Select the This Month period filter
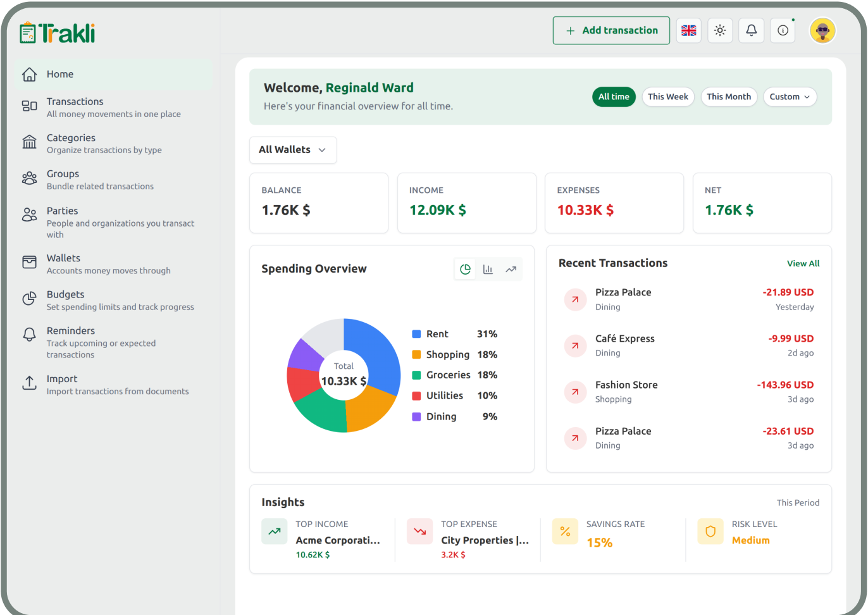This screenshot has height=615, width=868. click(728, 97)
